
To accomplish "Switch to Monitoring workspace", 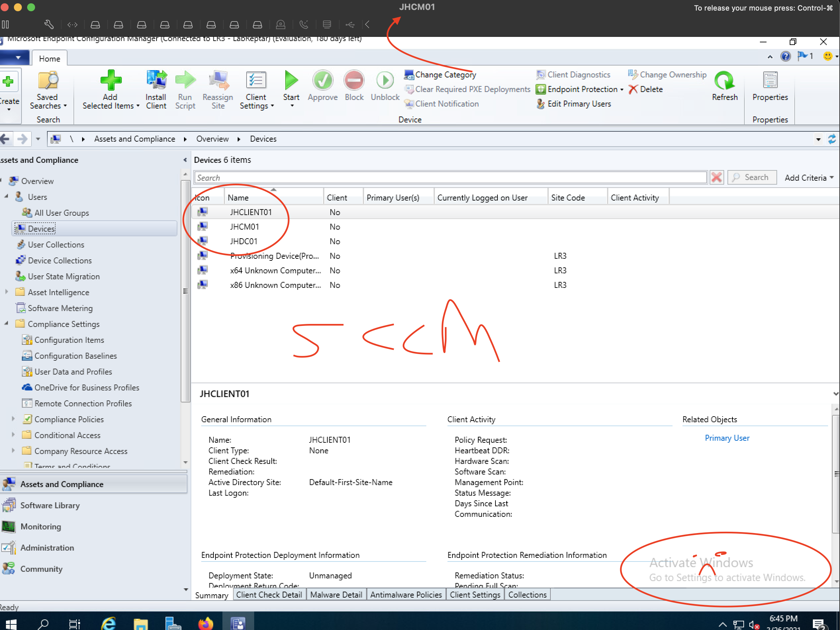I will 94,527.
